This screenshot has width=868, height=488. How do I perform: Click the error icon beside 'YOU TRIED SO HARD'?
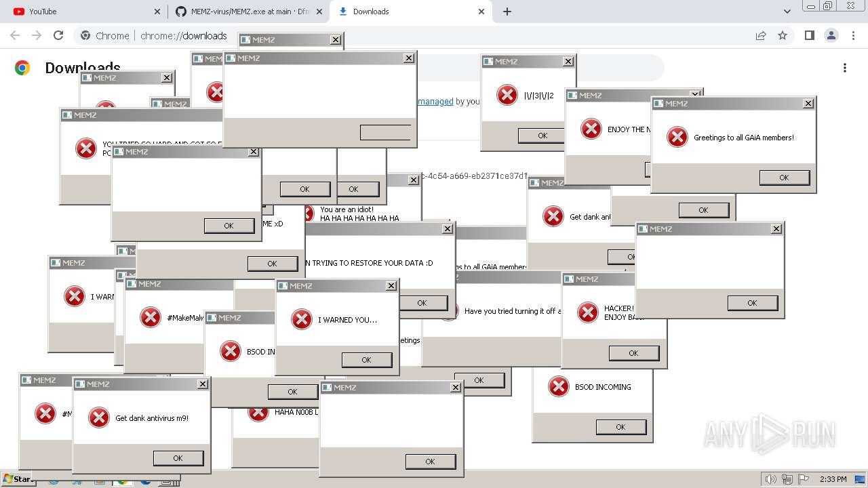click(86, 148)
